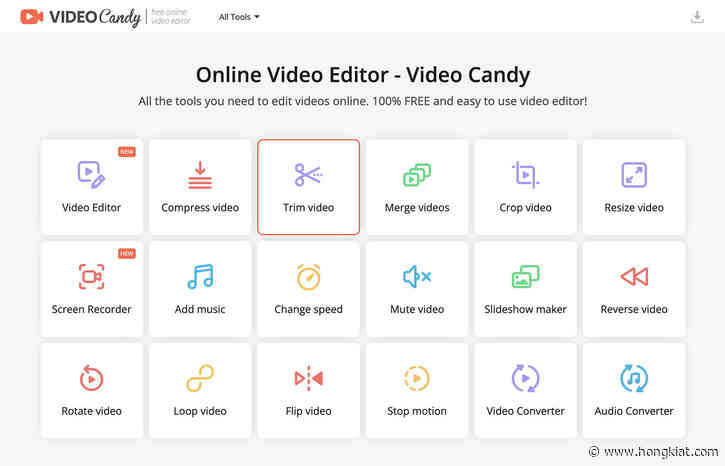The image size is (725, 466).
Task: Open the Merge videos label
Action: 417,208
